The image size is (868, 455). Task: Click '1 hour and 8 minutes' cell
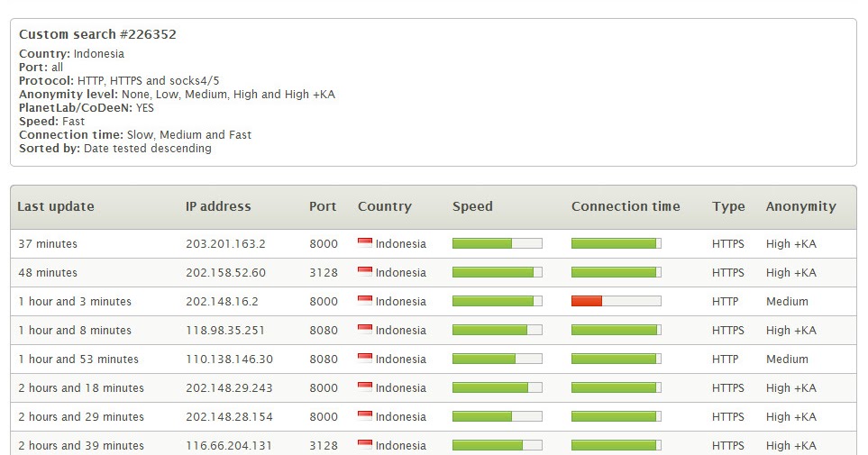(75, 330)
